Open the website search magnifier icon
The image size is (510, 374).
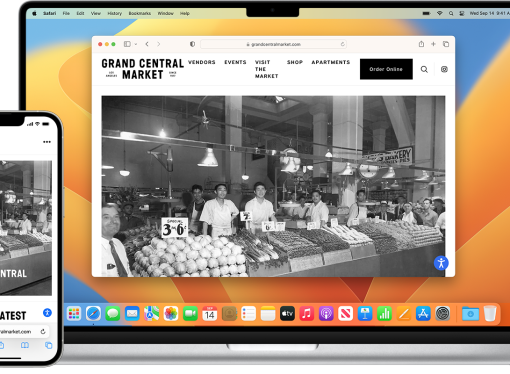pyautogui.click(x=424, y=69)
